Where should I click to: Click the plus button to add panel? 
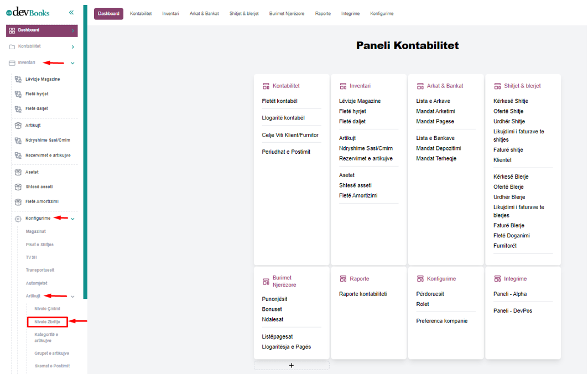click(x=292, y=366)
